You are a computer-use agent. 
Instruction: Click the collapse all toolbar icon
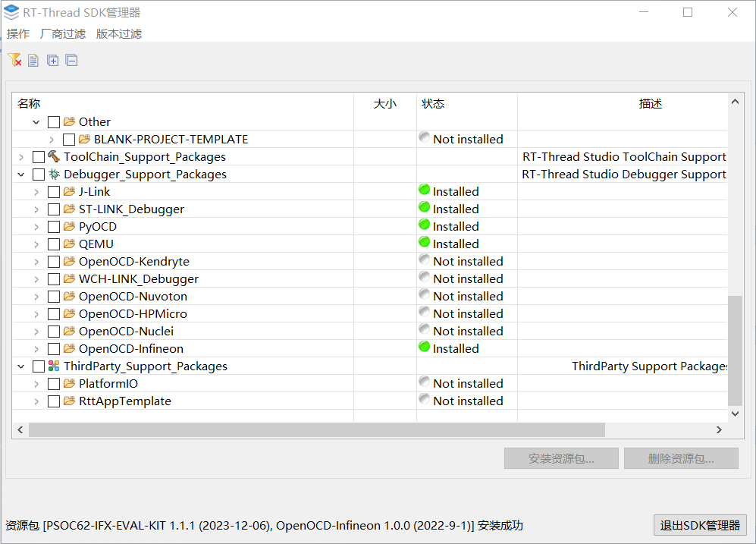click(x=72, y=60)
